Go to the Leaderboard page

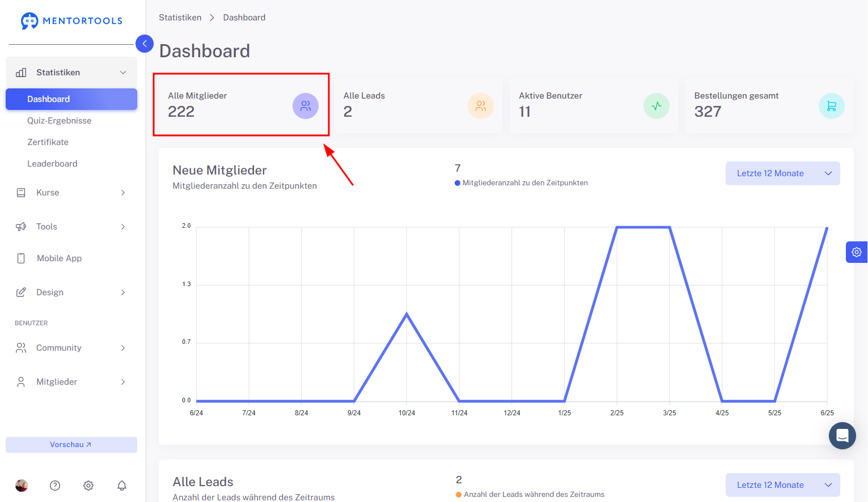point(52,164)
